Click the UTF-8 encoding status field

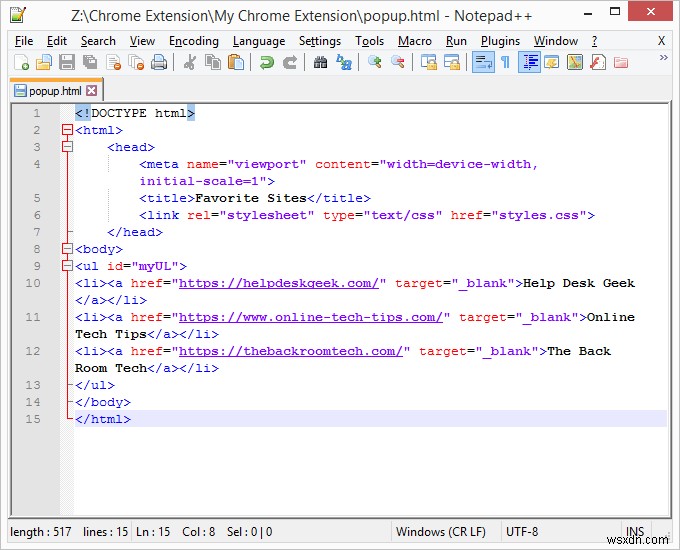coord(522,532)
